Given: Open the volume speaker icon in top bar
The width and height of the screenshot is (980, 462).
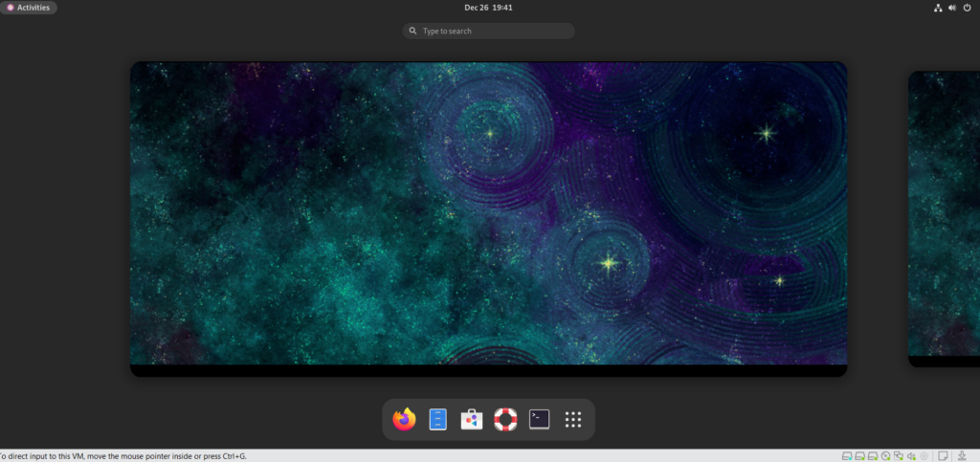Looking at the screenshot, I should [x=952, y=8].
